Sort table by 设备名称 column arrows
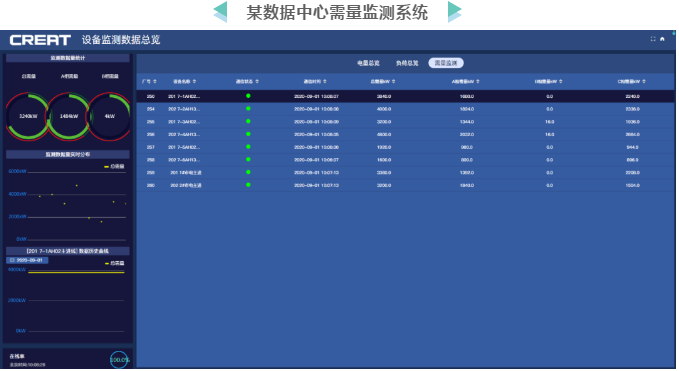Image resolution: width=679 pixels, height=371 pixels. point(194,81)
